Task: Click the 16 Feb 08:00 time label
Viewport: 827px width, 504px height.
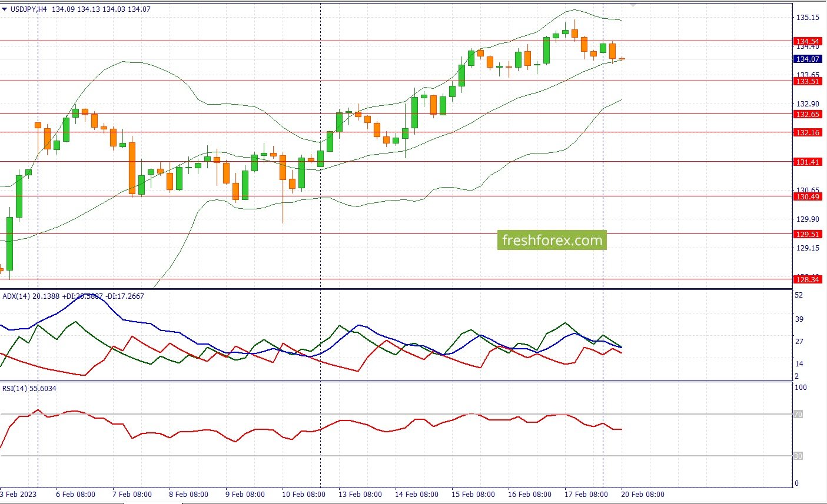Action: tap(529, 495)
